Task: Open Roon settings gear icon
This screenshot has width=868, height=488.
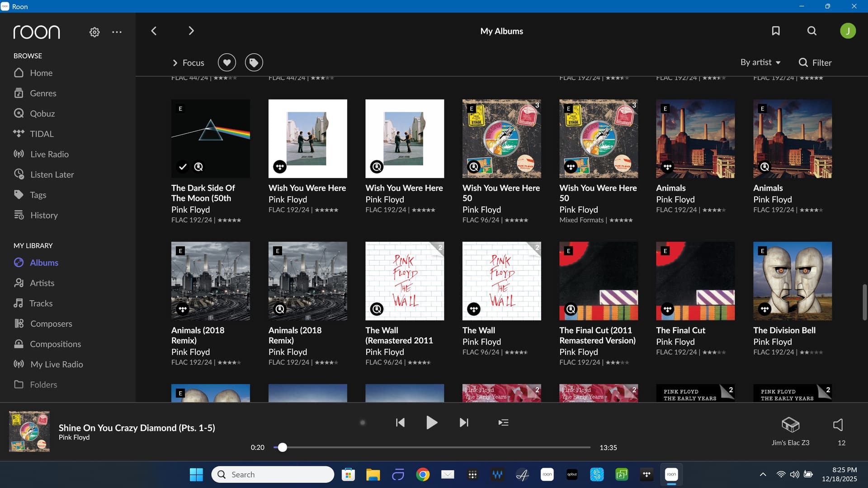Action: click(94, 32)
